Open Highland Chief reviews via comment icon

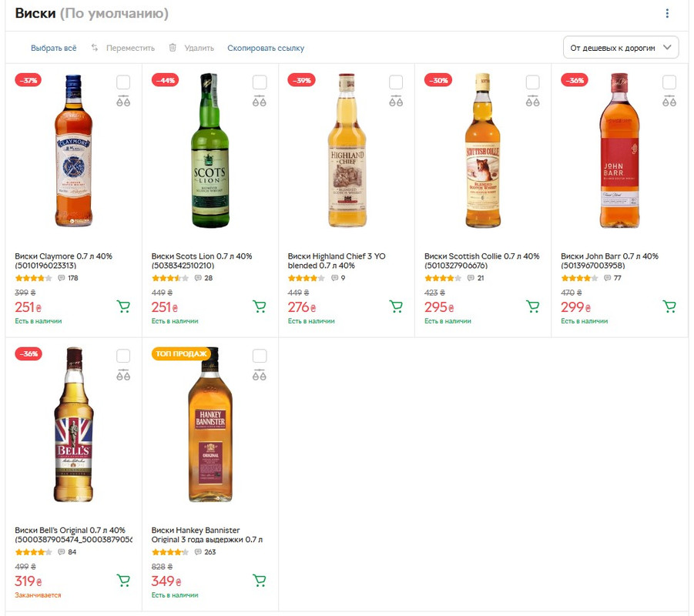334,278
